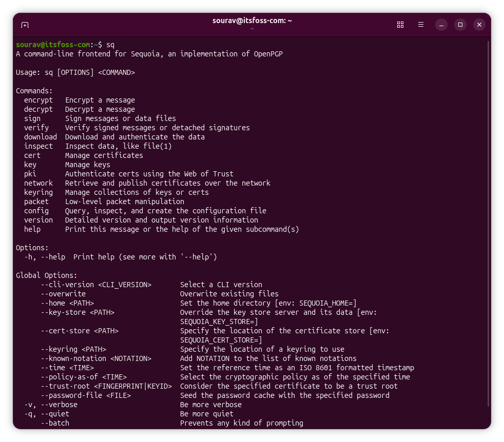Click the 'encrypt' command name

(x=38, y=100)
